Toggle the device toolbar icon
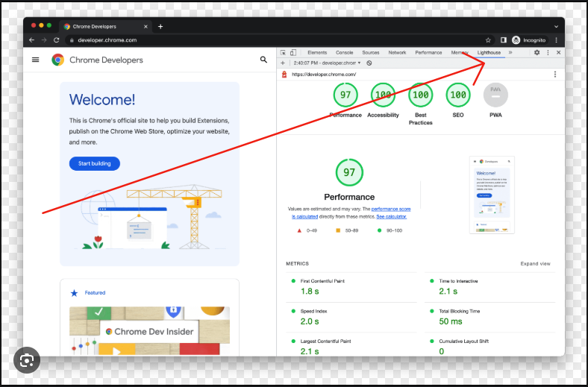The image size is (588, 387). (x=293, y=53)
